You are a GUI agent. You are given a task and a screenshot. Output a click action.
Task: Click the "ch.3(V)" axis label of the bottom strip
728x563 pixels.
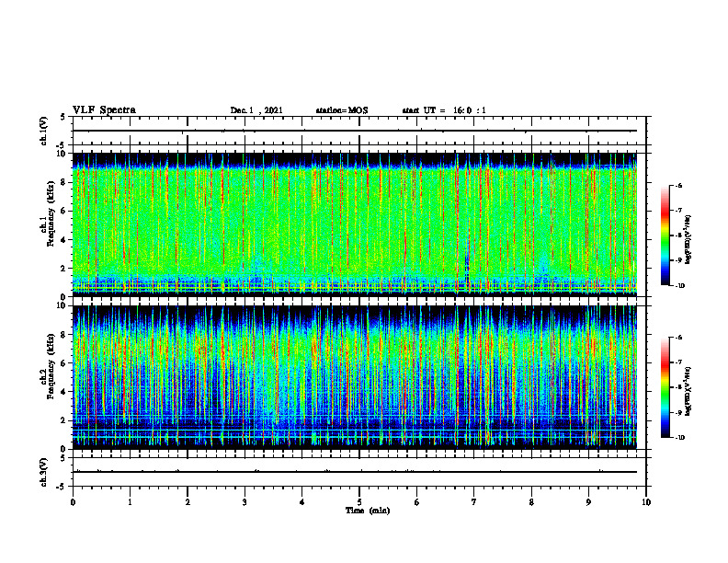(x=43, y=472)
